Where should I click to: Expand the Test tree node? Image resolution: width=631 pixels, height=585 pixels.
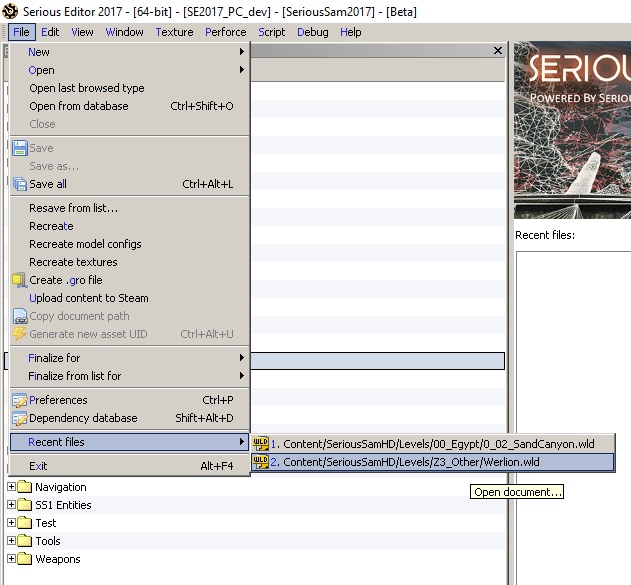coord(11,523)
